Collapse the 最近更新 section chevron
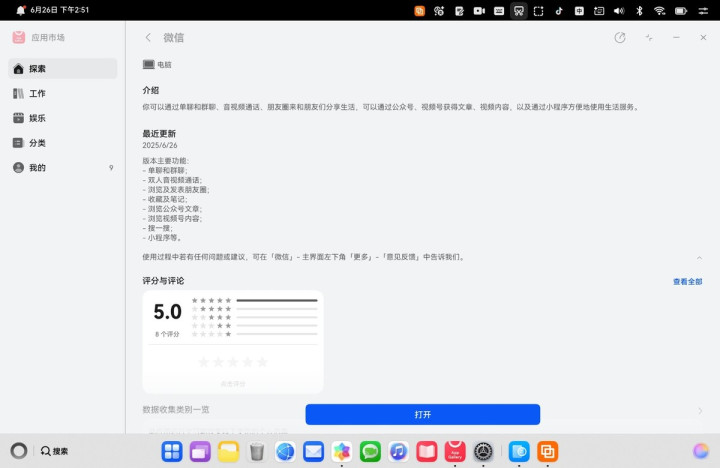 pyautogui.click(x=699, y=258)
